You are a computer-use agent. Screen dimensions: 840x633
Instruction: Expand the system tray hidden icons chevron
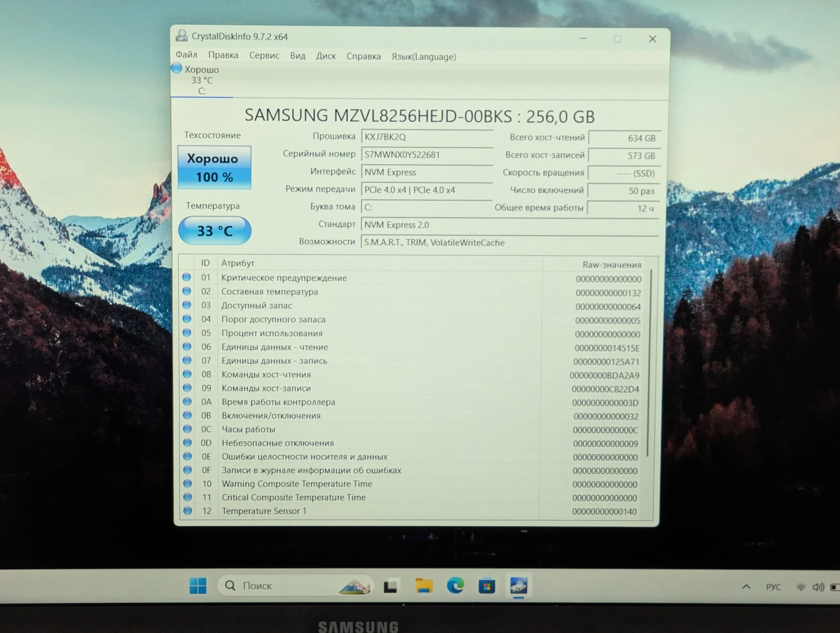746,586
